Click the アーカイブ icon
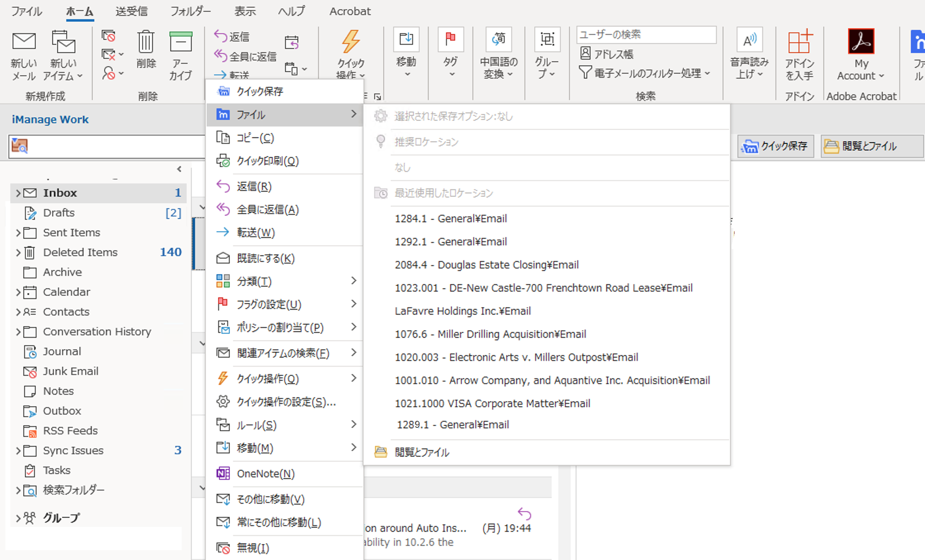925x560 pixels. [180, 50]
